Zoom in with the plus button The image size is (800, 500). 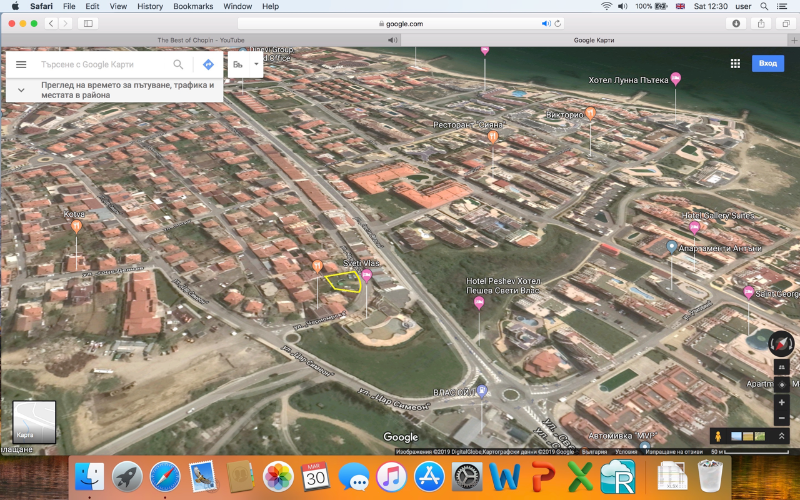[781, 402]
